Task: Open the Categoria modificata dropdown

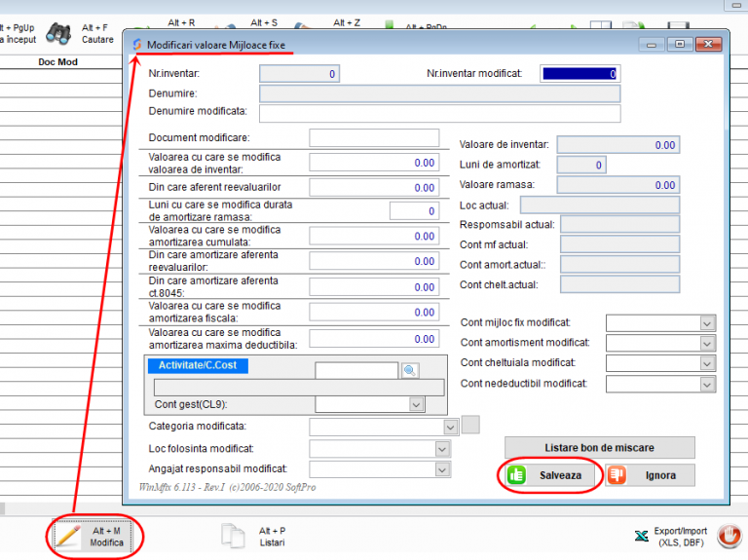Action: [450, 427]
